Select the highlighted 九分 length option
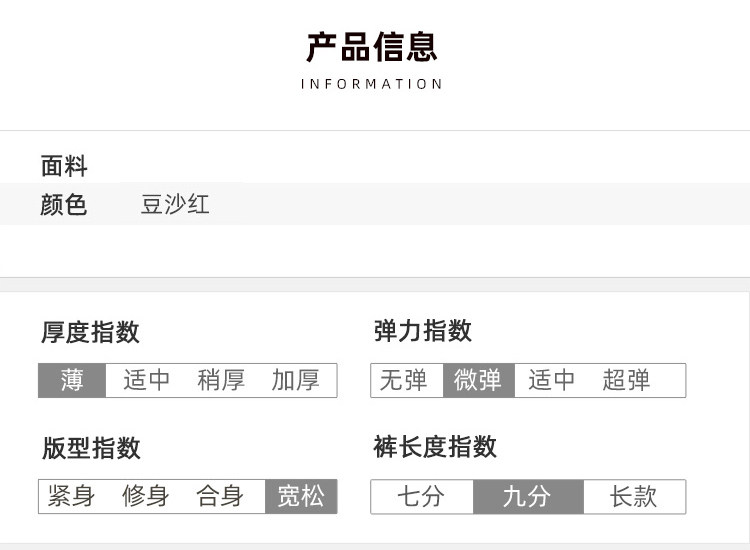This screenshot has height=550, width=750. 528,496
